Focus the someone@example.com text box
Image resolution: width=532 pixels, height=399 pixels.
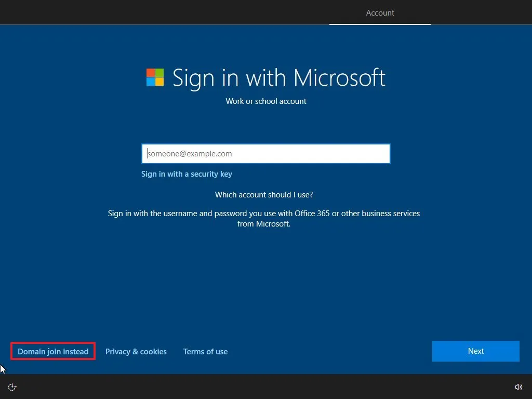[x=266, y=153]
